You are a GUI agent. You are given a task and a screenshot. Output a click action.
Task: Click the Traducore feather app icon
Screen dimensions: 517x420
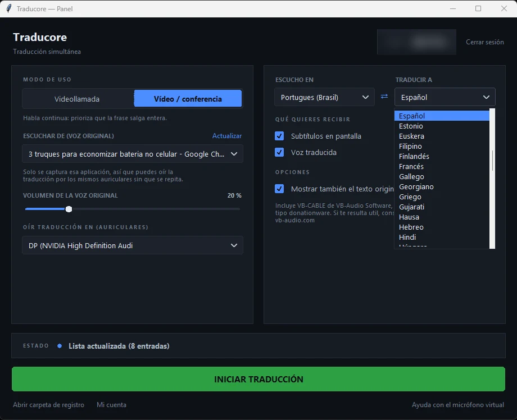tap(9, 8)
